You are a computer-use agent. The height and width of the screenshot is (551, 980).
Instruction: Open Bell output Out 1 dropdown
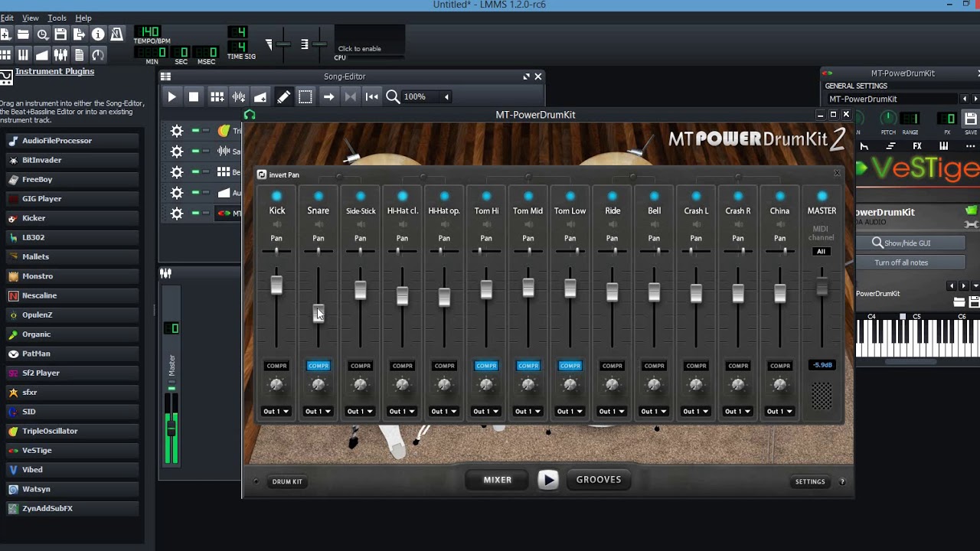click(654, 412)
